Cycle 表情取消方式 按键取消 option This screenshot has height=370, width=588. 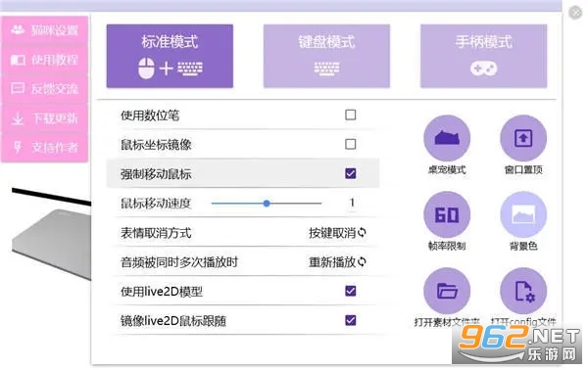[x=337, y=233]
